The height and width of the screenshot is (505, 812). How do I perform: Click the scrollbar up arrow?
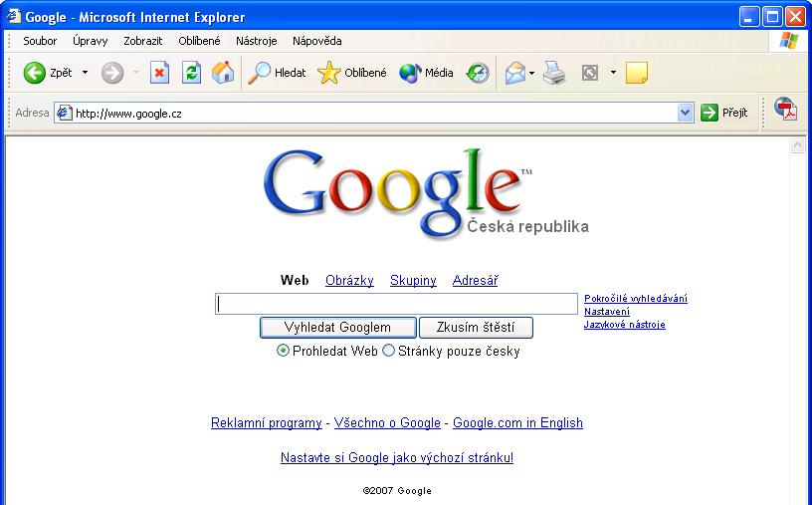tap(797, 145)
